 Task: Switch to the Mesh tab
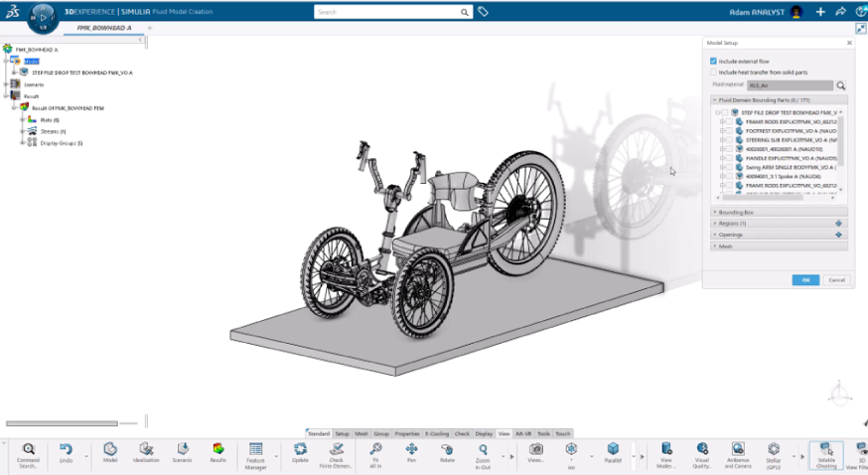[362, 433]
